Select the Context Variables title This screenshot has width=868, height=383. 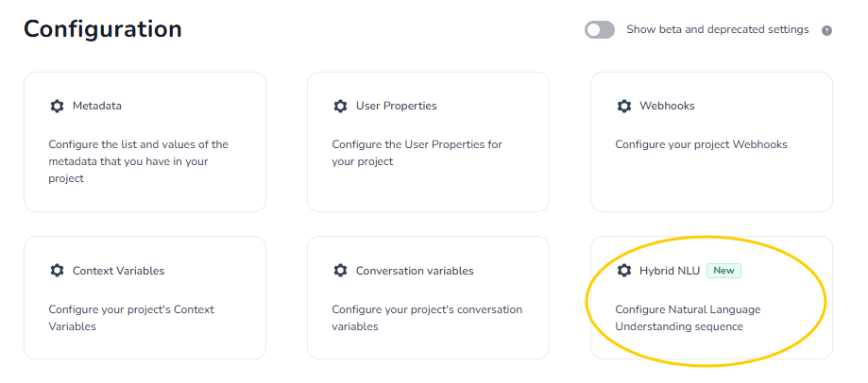click(118, 271)
